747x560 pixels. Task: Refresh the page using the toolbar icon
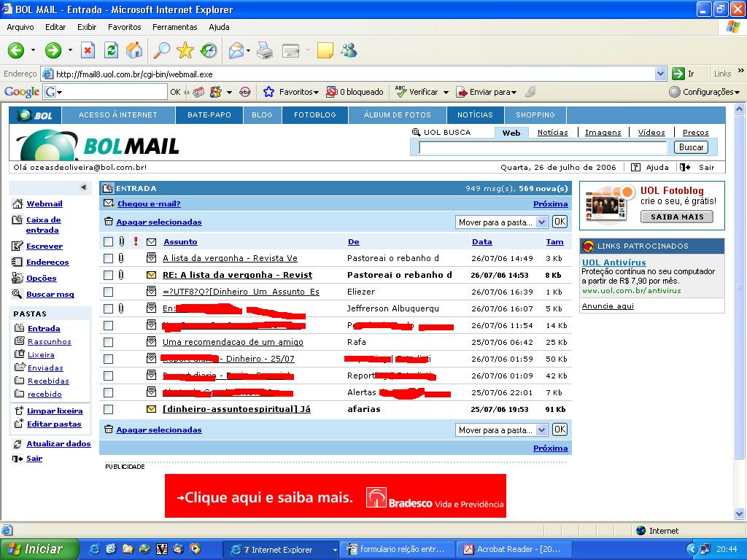(111, 50)
